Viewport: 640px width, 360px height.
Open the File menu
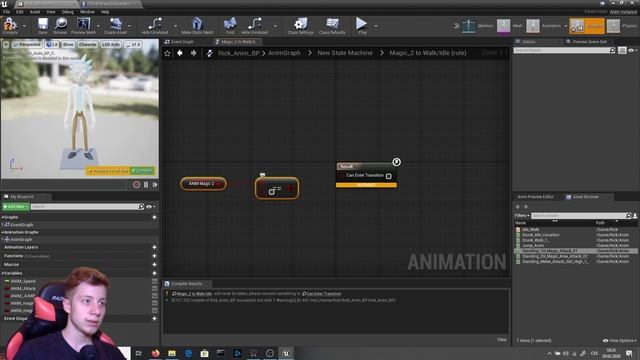point(7,12)
